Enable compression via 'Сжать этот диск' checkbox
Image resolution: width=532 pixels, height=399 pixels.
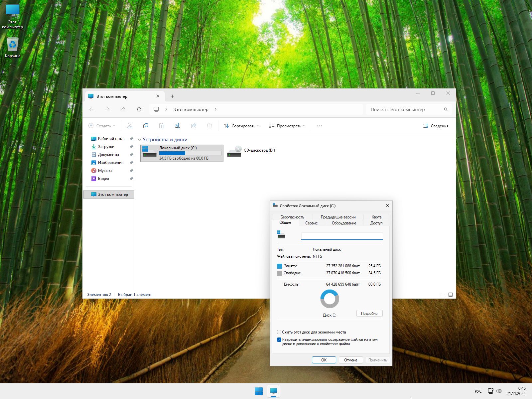279,332
